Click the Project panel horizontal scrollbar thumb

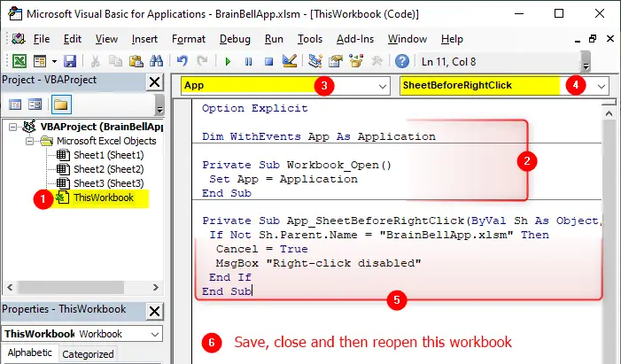[x=71, y=287]
